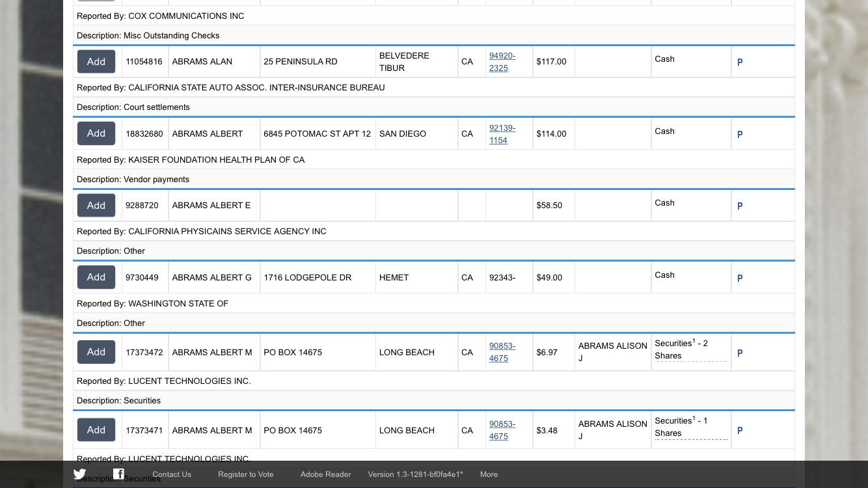Image resolution: width=868 pixels, height=488 pixels.
Task: Open Adobe Reader footer link
Action: [x=325, y=474]
